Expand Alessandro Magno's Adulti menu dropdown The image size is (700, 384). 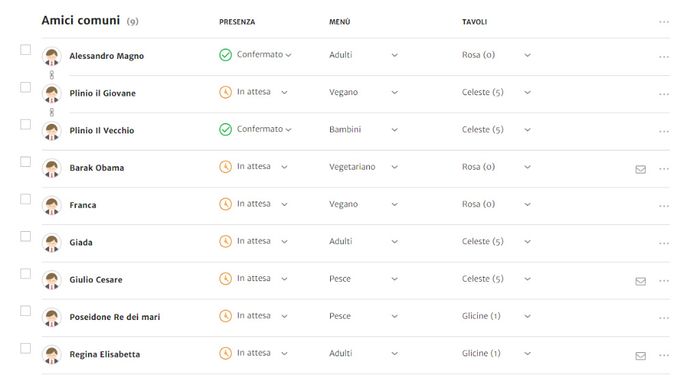[363, 55]
